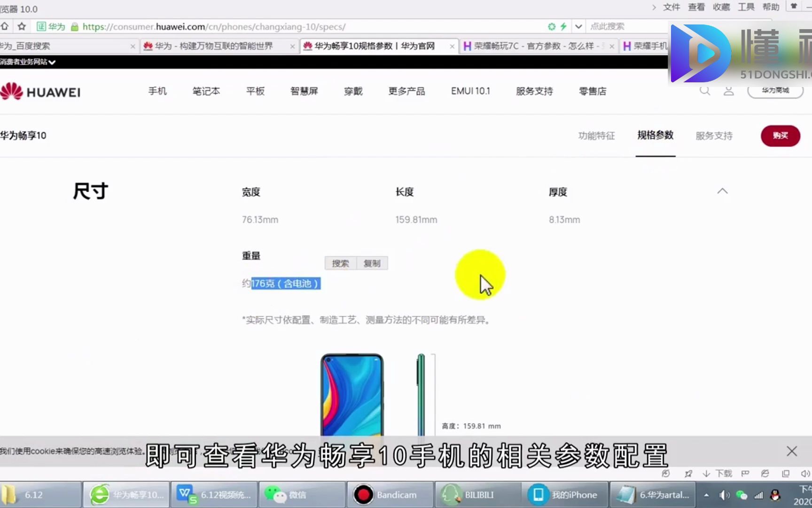Click the lightning speed-mode icon

point(563,27)
